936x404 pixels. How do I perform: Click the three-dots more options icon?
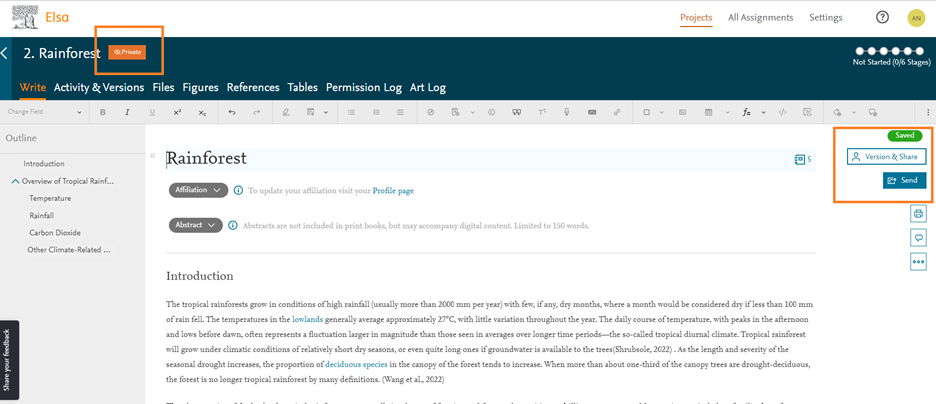918,262
